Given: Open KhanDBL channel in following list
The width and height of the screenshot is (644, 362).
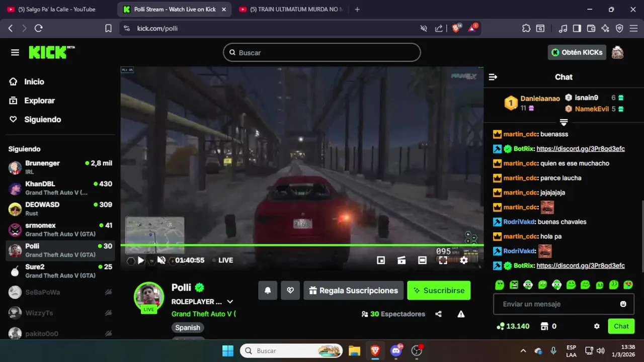Looking at the screenshot, I should [x=60, y=188].
